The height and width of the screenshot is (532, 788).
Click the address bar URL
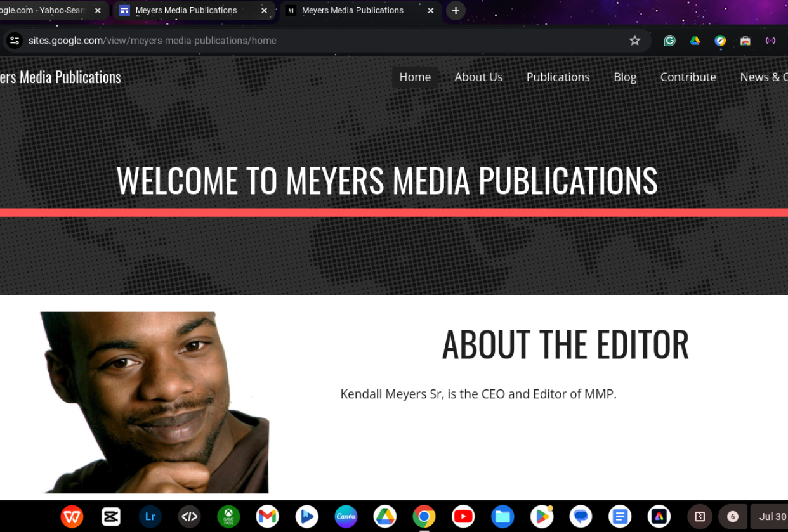152,41
